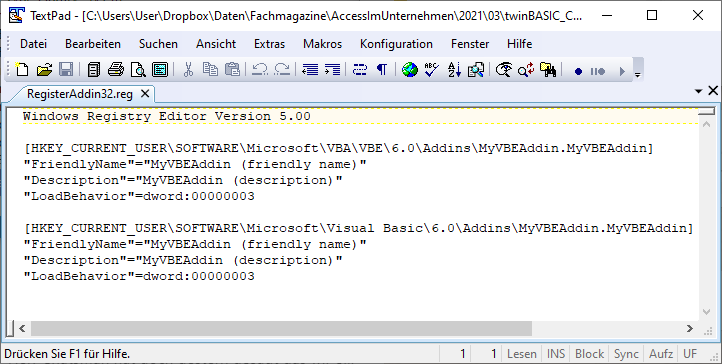The image size is (722, 364).
Task: Open the Extras menu
Action: pos(269,44)
